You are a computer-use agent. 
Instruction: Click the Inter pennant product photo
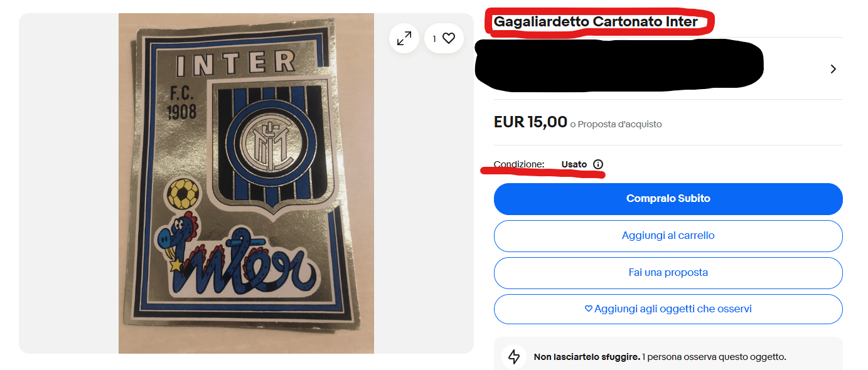tap(246, 183)
